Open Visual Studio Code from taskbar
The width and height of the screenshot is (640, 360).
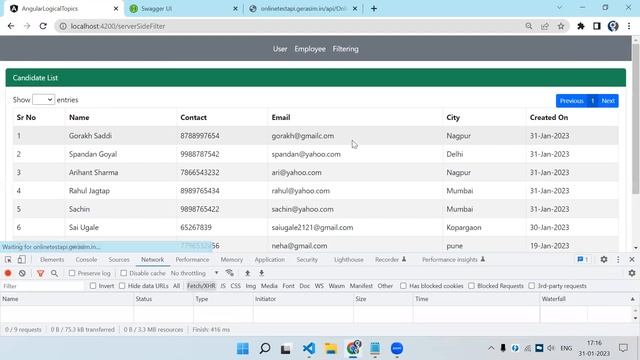tap(309, 348)
